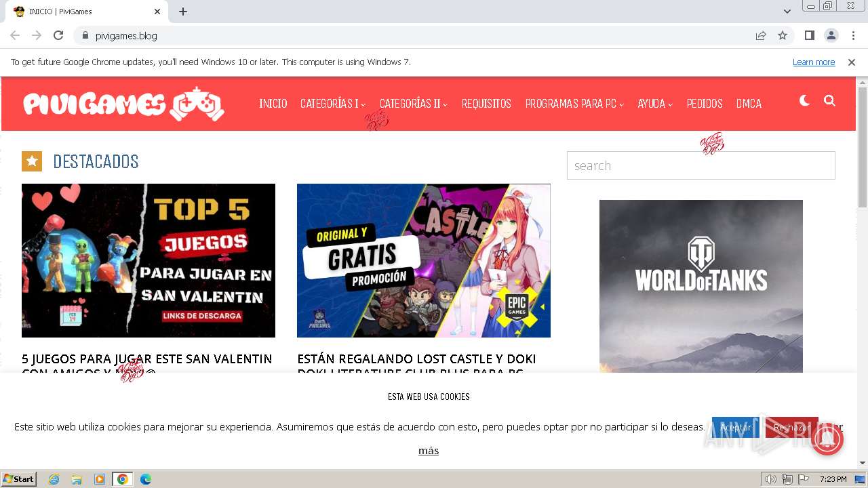Reload the current page
This screenshot has height=488, width=868.
point(58,35)
